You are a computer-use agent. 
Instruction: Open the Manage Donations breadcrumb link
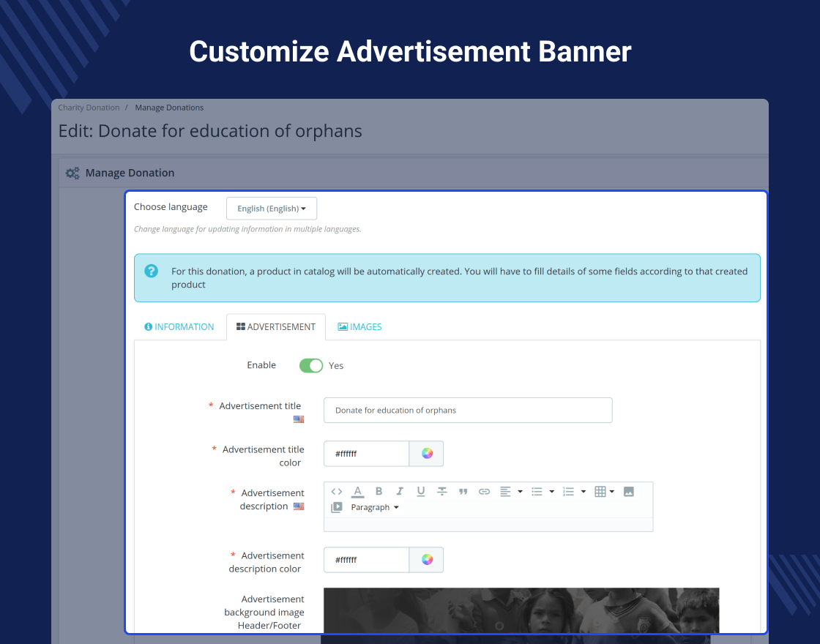(x=169, y=108)
